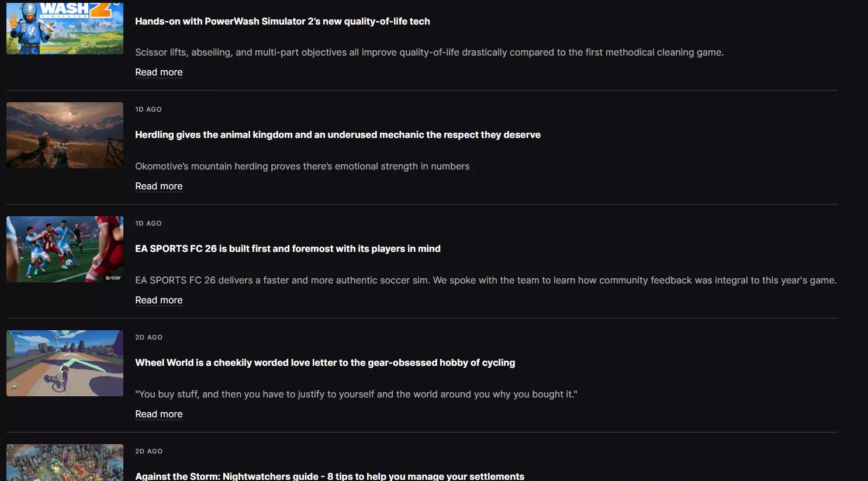Open the EA SPORTS FC 26 soccer thumbnail
Image resolution: width=868 pixels, height=481 pixels.
(x=65, y=249)
